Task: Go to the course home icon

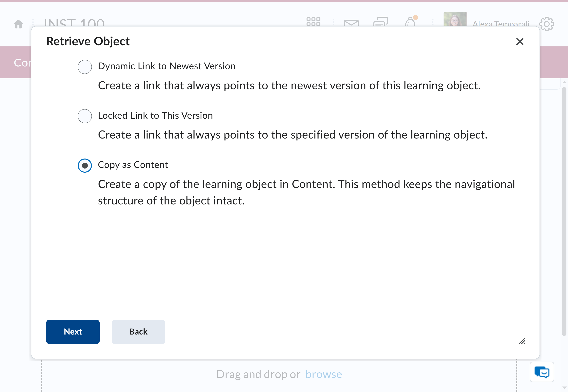Action: tap(18, 24)
